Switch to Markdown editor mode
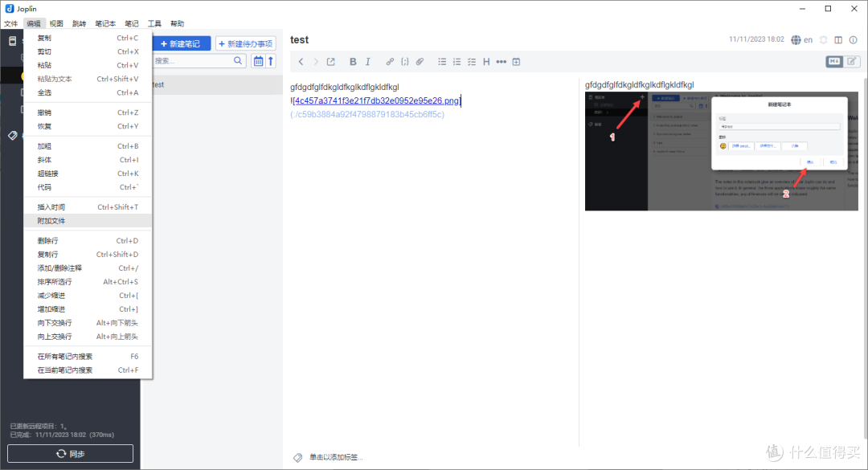The height and width of the screenshot is (470, 868). point(834,61)
